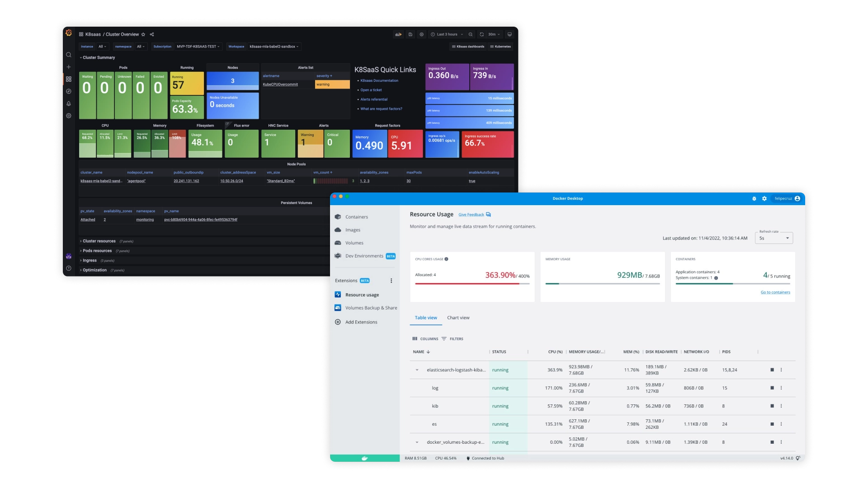868x488 pixels.
Task: Open the K8saas Documentation link
Action: point(379,81)
